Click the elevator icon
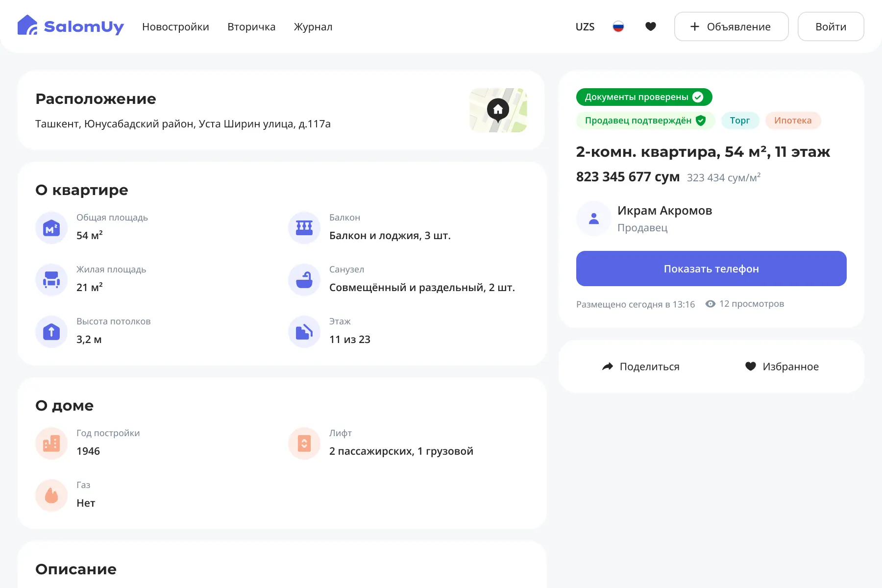Viewport: 882px width, 588px height. (304, 443)
